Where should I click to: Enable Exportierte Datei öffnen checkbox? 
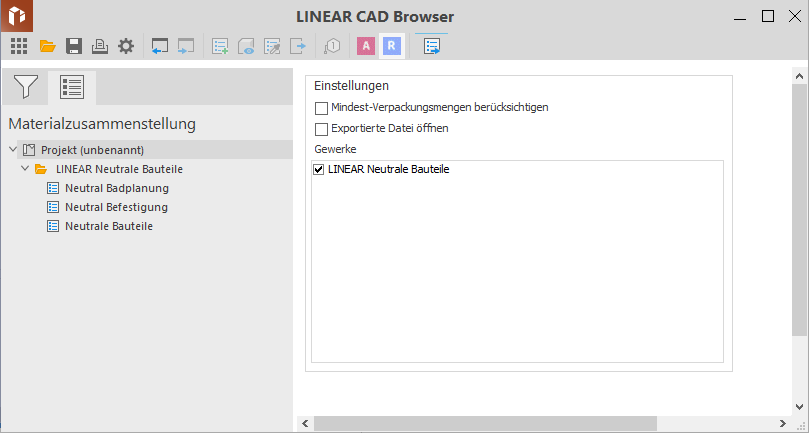tap(321, 129)
